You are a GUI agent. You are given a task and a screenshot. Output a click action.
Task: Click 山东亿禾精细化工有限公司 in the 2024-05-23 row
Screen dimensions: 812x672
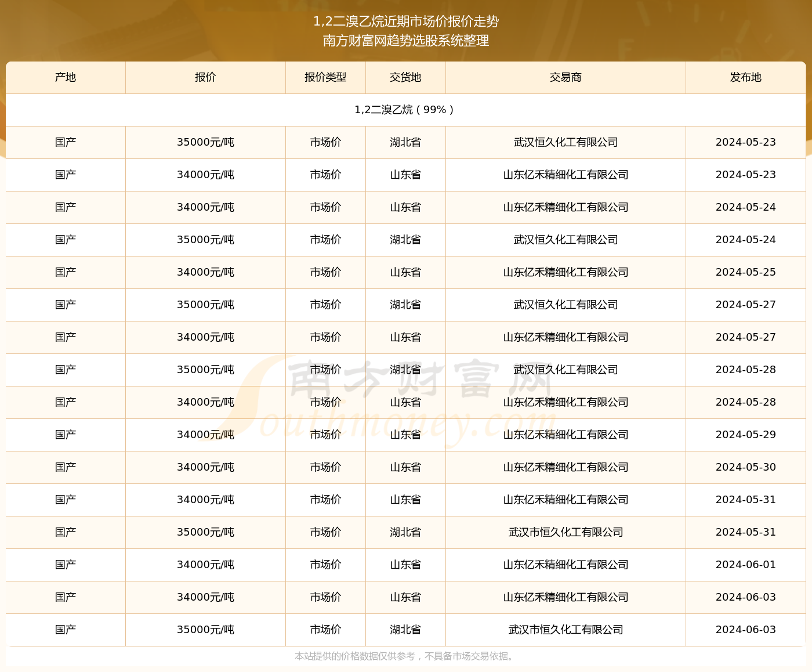click(565, 175)
